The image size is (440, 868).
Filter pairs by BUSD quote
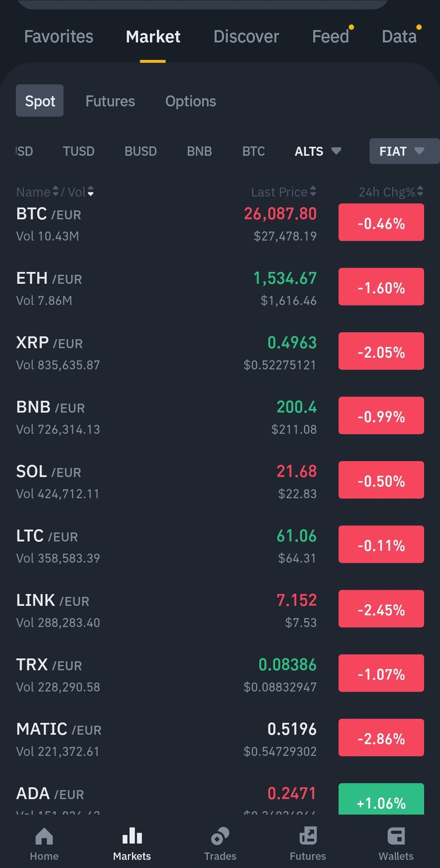point(141,151)
